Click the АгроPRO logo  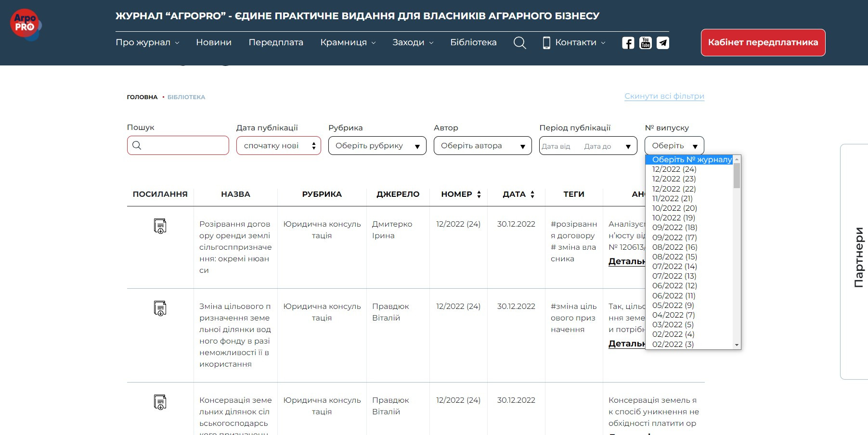(25, 24)
